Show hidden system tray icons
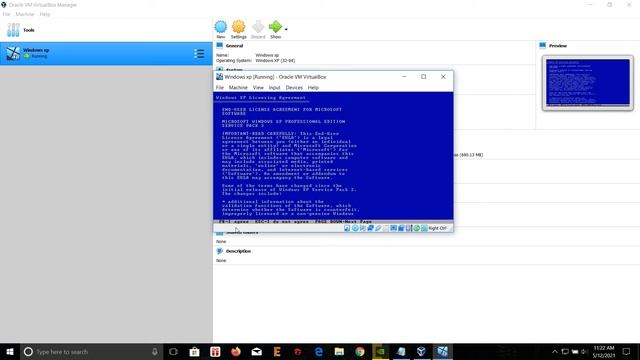The height and width of the screenshot is (360, 640). coord(554,351)
